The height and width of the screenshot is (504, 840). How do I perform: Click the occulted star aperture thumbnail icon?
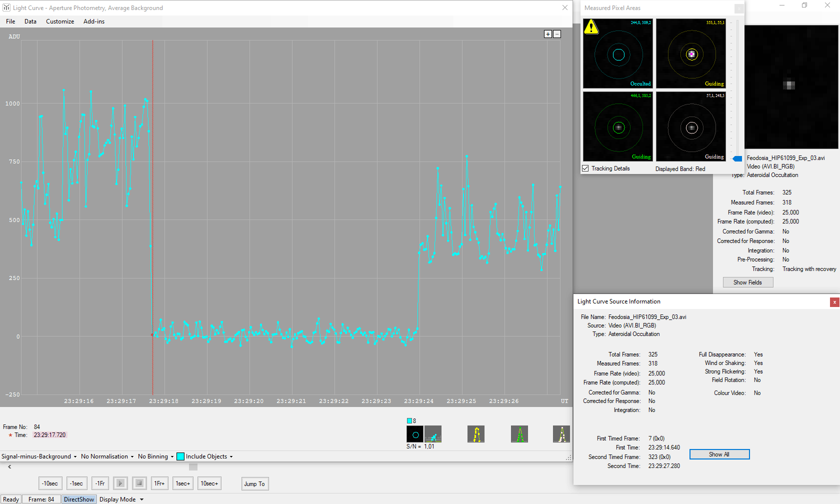pyautogui.click(x=415, y=434)
